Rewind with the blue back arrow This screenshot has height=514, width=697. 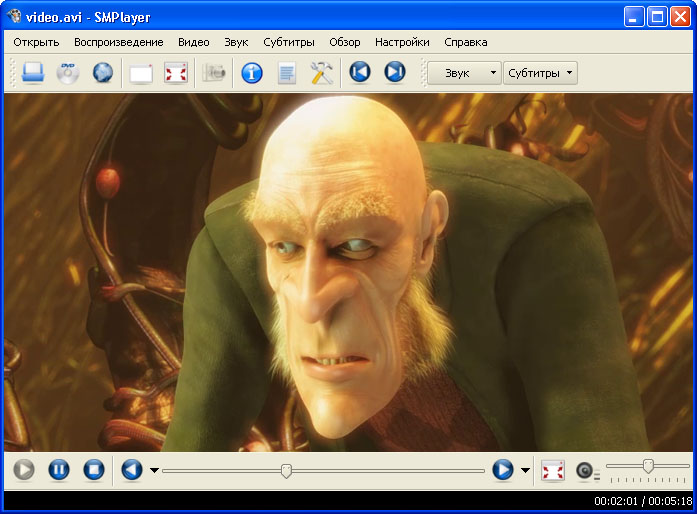pyautogui.click(x=132, y=470)
